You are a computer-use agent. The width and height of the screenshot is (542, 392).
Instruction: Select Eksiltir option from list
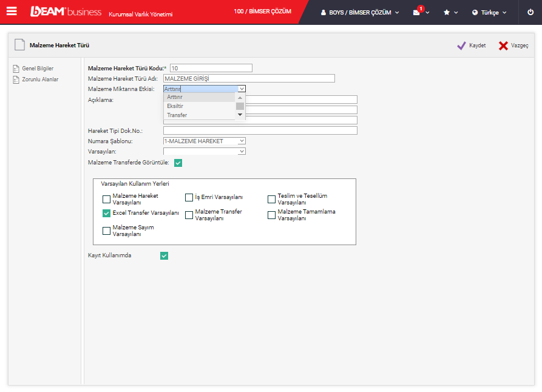click(175, 106)
